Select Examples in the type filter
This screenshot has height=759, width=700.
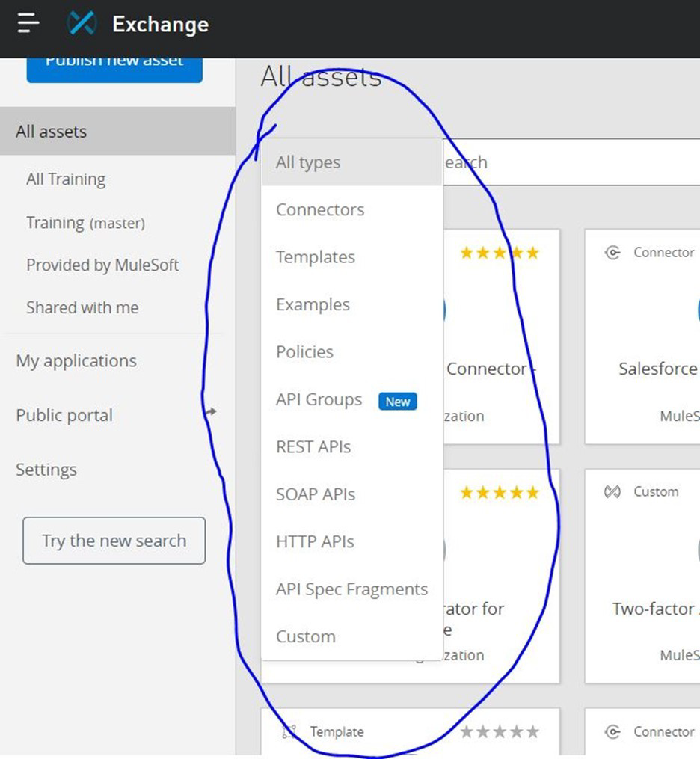[x=313, y=305]
